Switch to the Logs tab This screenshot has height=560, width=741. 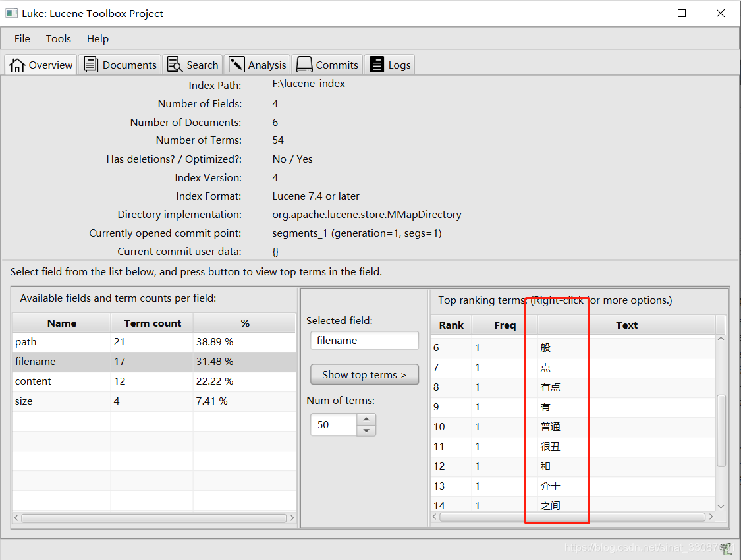click(x=390, y=65)
